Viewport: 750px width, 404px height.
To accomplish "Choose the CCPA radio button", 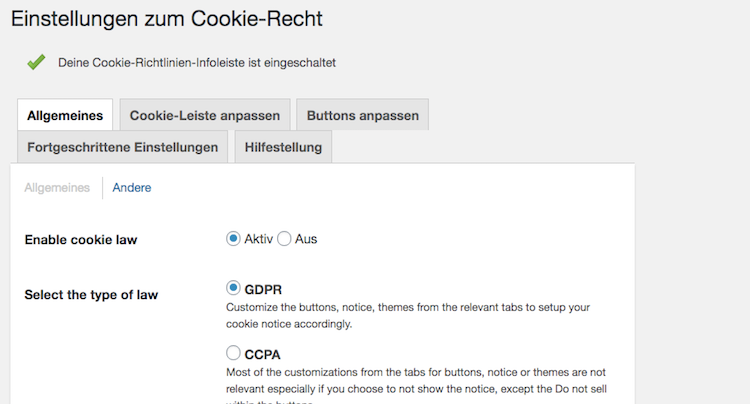I will click(233, 352).
